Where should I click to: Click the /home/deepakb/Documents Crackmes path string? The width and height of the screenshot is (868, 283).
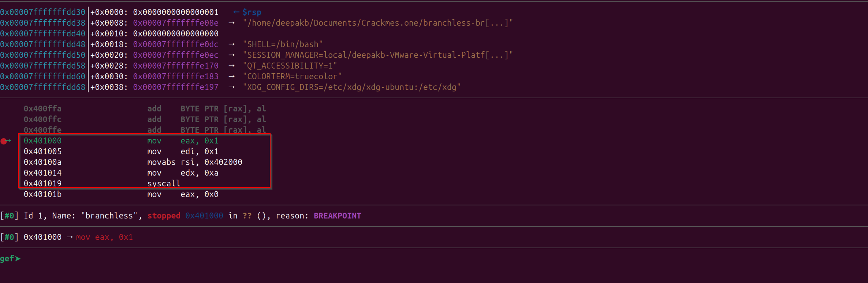[x=377, y=23]
